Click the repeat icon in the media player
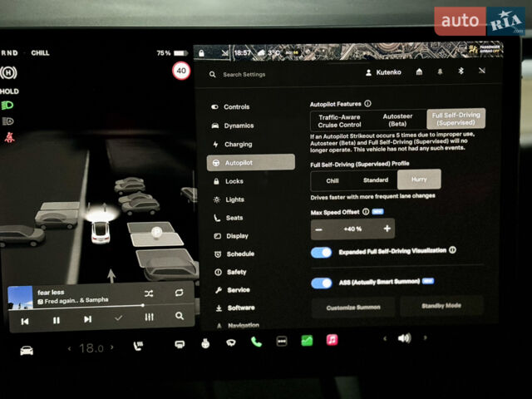 [x=180, y=293]
